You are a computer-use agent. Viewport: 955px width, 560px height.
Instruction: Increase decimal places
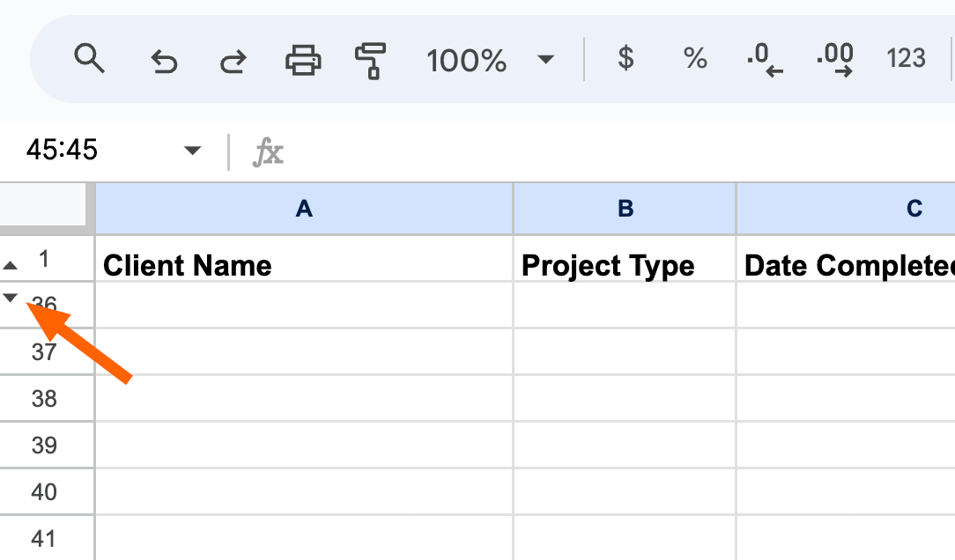(835, 60)
